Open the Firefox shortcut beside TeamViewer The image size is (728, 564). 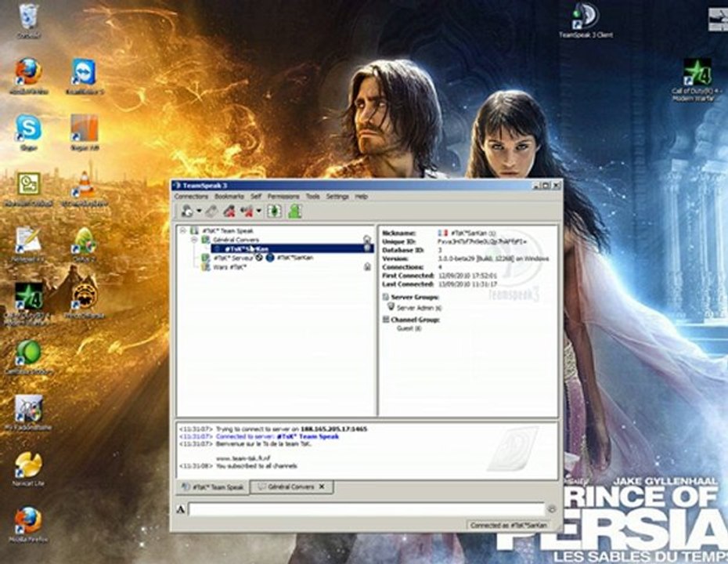point(28,76)
